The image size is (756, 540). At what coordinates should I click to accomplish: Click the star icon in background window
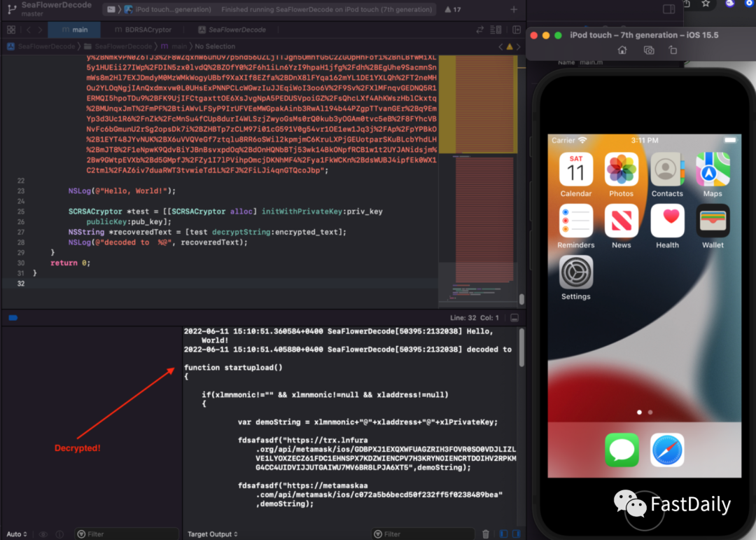coord(706,4)
